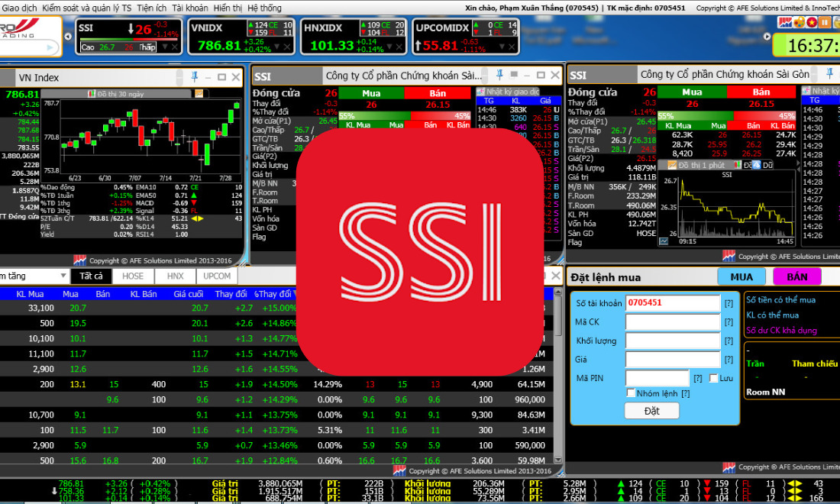Open the Giao dịch menu
The width and height of the screenshot is (840, 504).
(19, 8)
